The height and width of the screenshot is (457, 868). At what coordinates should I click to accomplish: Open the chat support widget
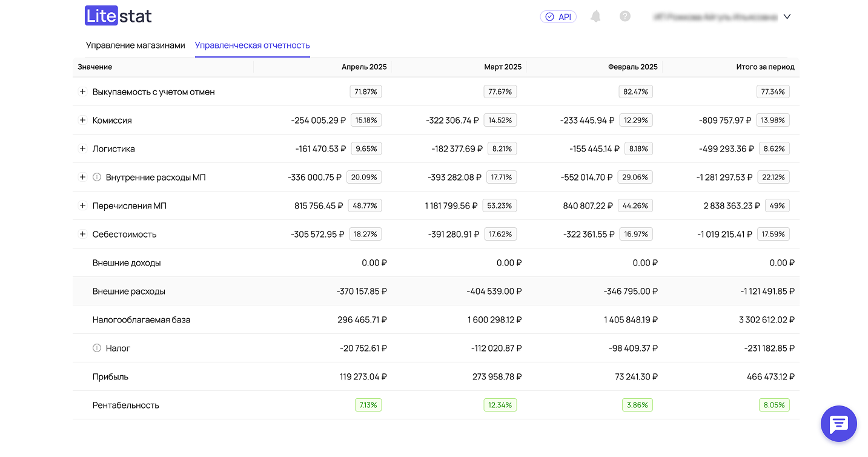coord(838,424)
